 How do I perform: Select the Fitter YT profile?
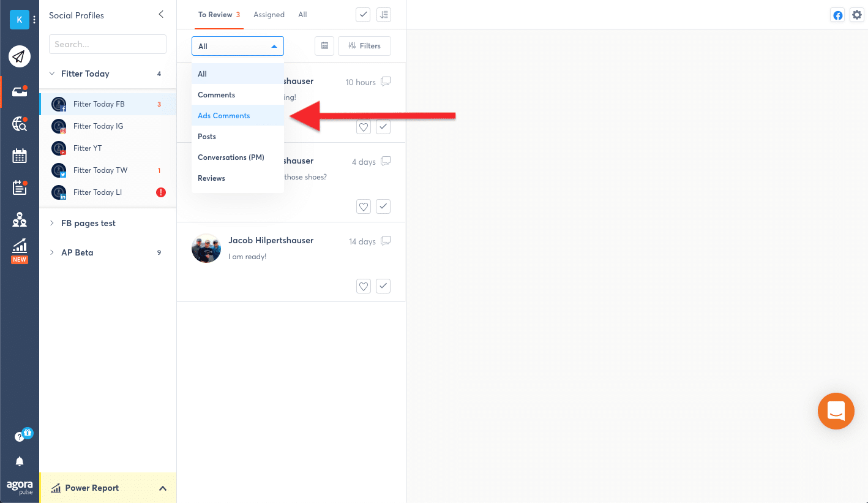pos(108,148)
